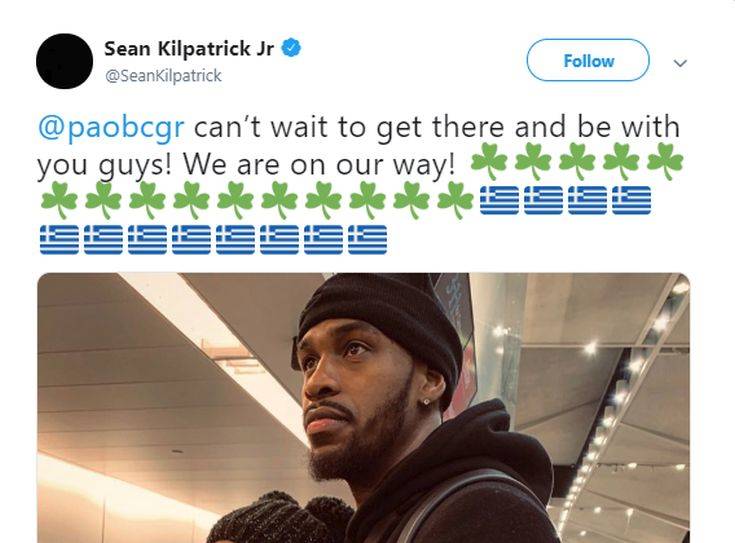The width and height of the screenshot is (735, 543).
Task: Select the rightmost Greek flag in bottom row
Action: pyautogui.click(x=368, y=240)
